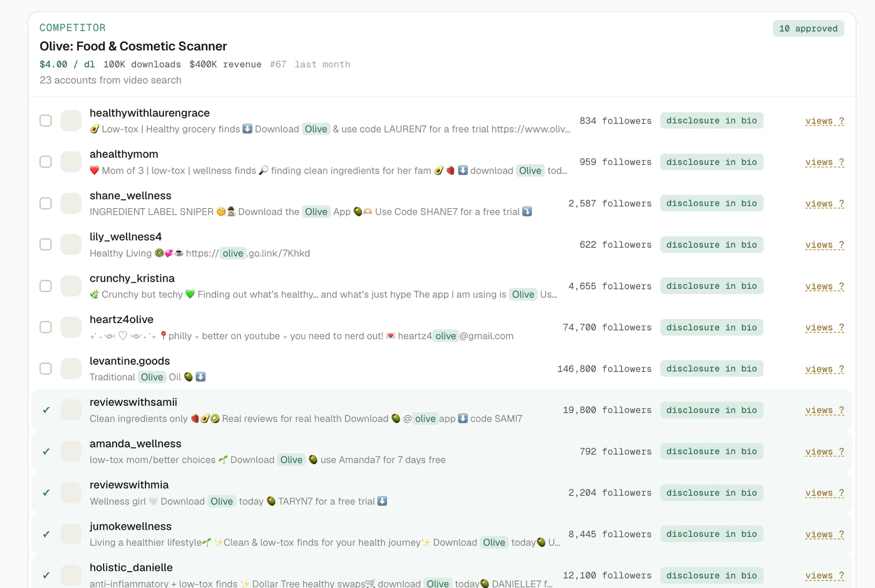The height and width of the screenshot is (588, 875).
Task: Click reviewswithsamii avatar thumbnail
Action: tap(71, 410)
